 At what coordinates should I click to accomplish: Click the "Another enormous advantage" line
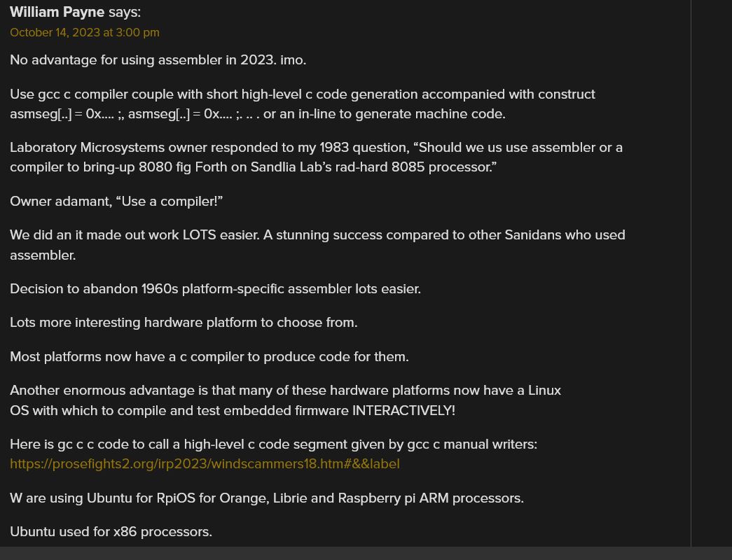coord(285,390)
